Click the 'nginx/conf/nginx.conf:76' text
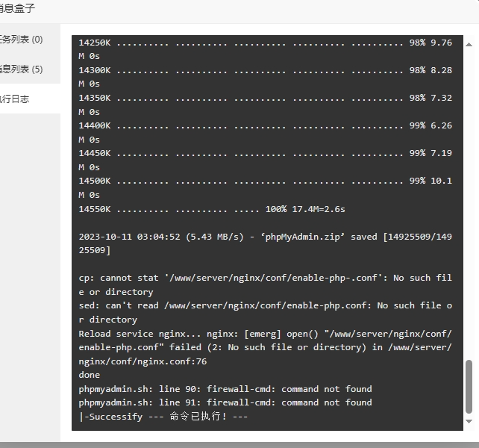479x448 pixels. click(143, 361)
